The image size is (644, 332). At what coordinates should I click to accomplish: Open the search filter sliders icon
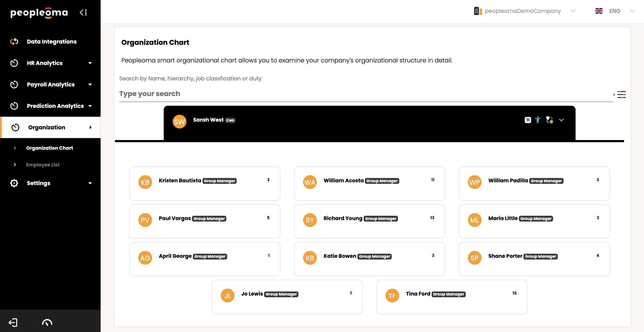click(x=621, y=95)
